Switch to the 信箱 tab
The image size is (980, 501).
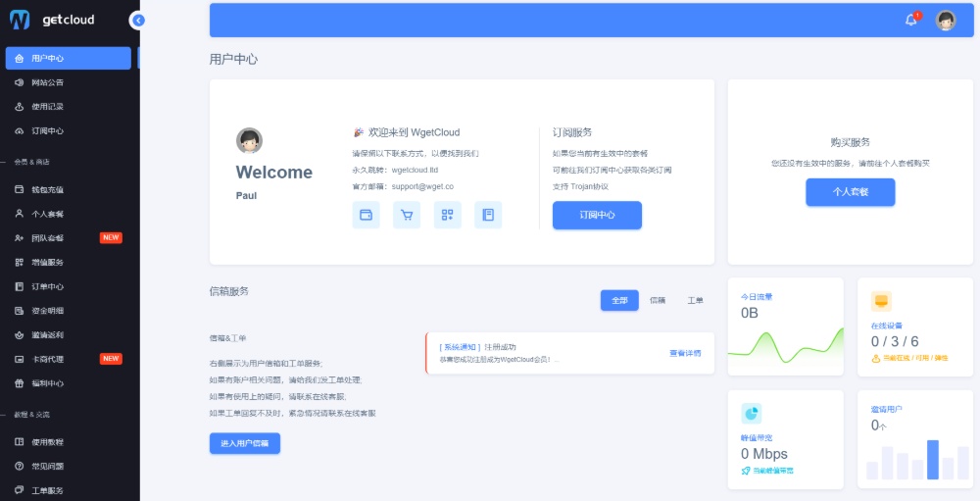click(658, 300)
